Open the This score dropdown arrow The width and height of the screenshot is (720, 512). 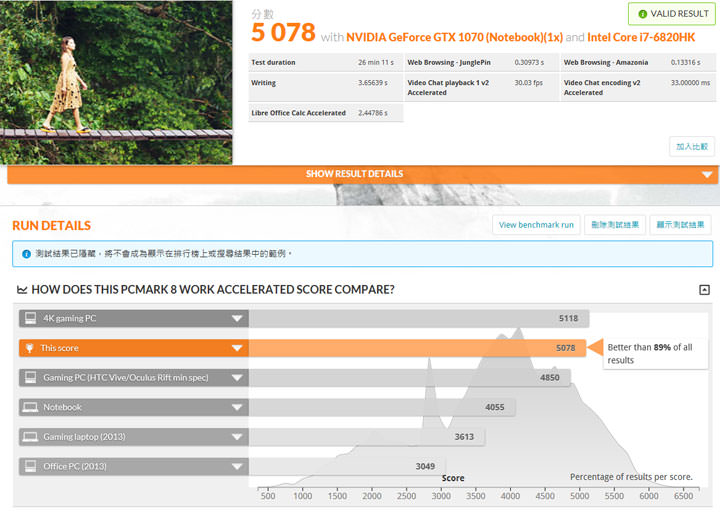click(237, 348)
